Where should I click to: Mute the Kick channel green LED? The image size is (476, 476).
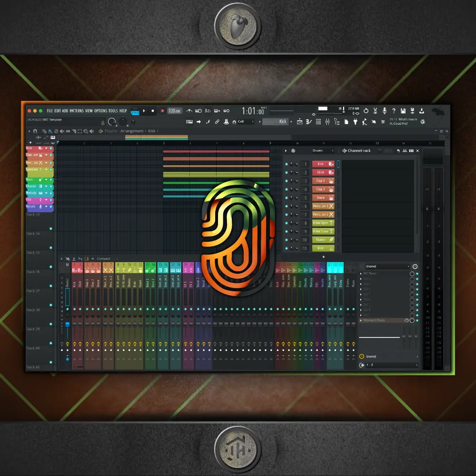point(287,164)
